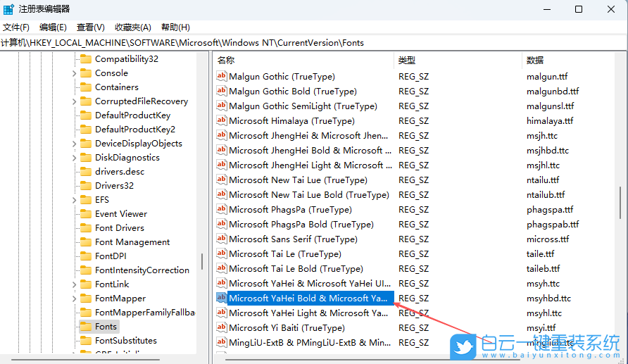Screen dimensions: 628x364
Task: Click the key tree vertical scrollbar thumb
Action: click(x=202, y=261)
